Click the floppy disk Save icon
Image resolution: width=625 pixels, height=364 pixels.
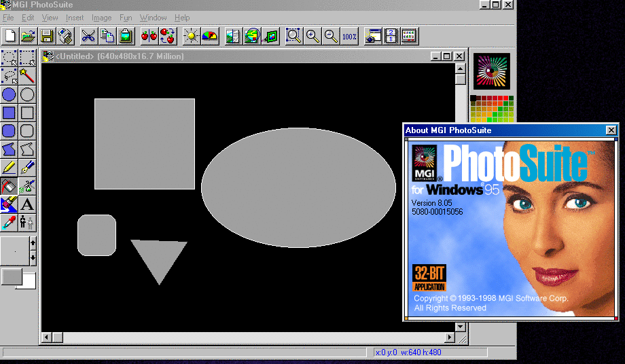tap(47, 36)
